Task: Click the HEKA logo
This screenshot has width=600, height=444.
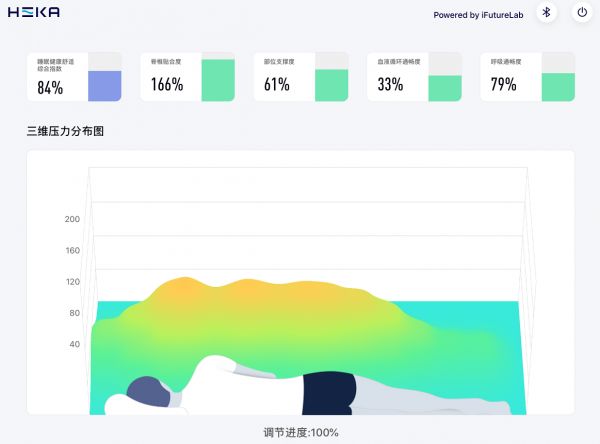Action: (x=35, y=12)
